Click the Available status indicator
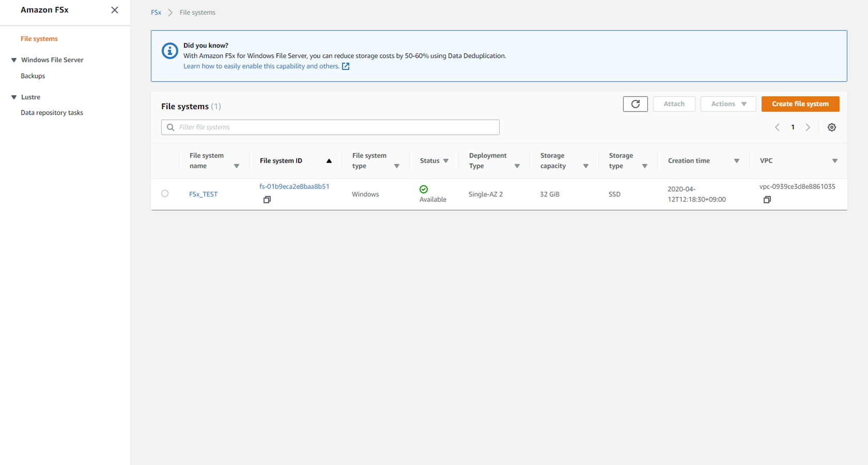The image size is (868, 465). click(433, 194)
